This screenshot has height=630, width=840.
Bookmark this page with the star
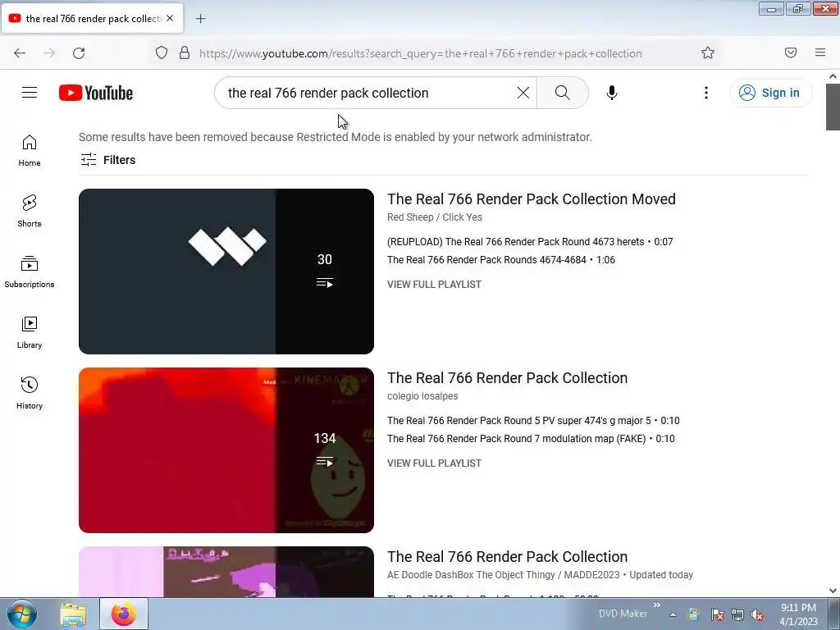coord(708,52)
